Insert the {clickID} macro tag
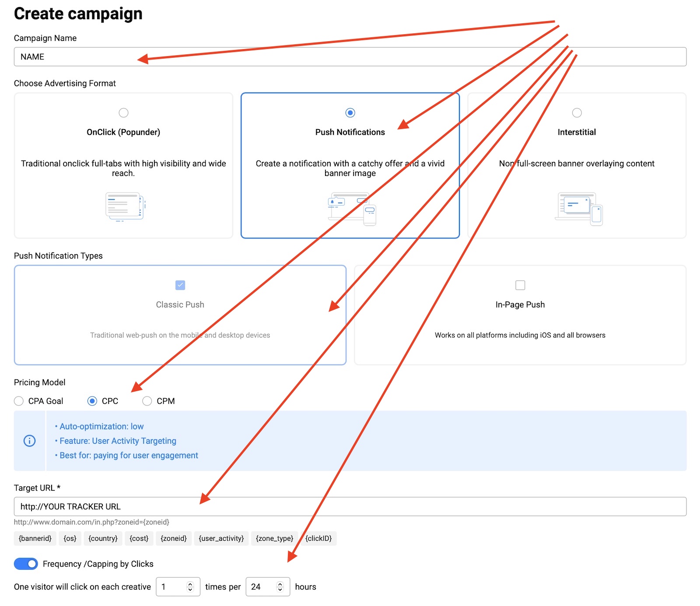Image resolution: width=700 pixels, height=606 pixels. coord(318,539)
